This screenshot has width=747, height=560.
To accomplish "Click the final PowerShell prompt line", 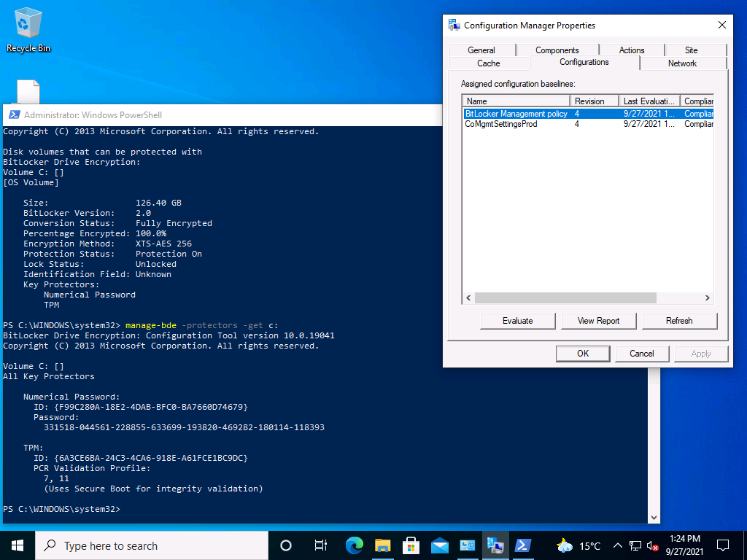I will tap(62, 509).
